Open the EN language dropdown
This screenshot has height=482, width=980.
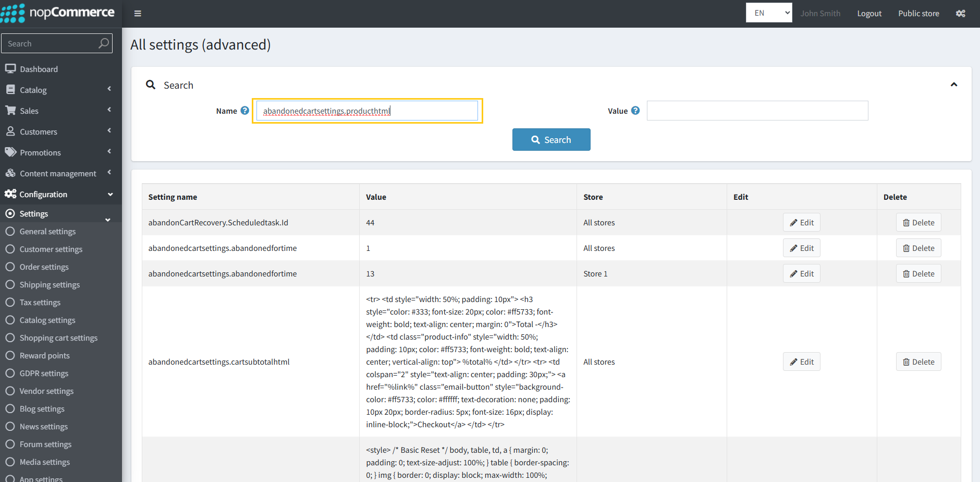pos(768,13)
